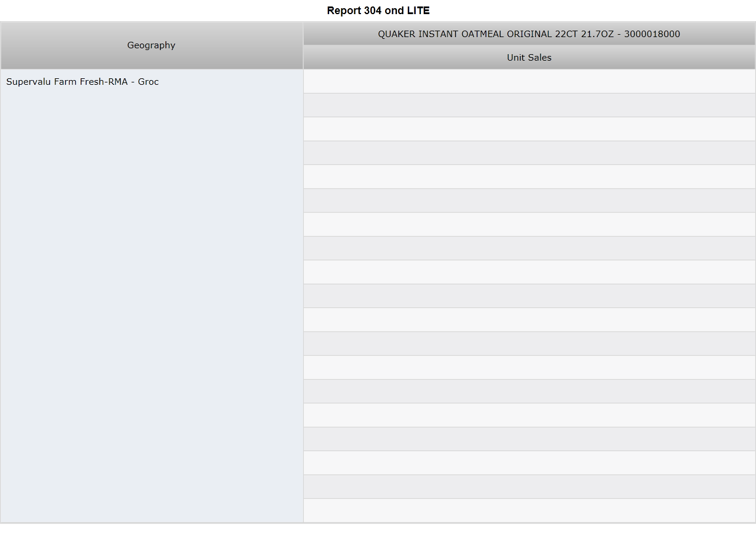Click the Geography column header
Image resolution: width=756 pixels, height=557 pixels.
(x=151, y=45)
